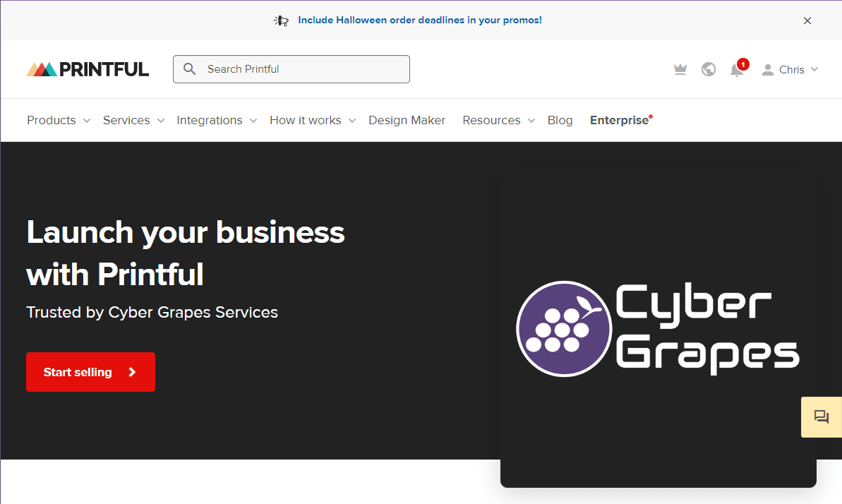The width and height of the screenshot is (842, 504).
Task: Go to Design Maker
Action: [x=407, y=121]
